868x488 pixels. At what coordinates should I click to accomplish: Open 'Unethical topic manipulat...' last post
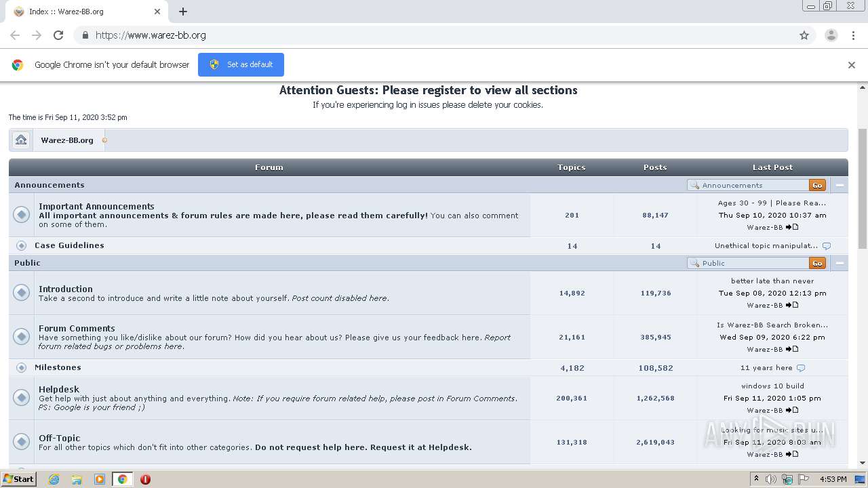coord(766,246)
